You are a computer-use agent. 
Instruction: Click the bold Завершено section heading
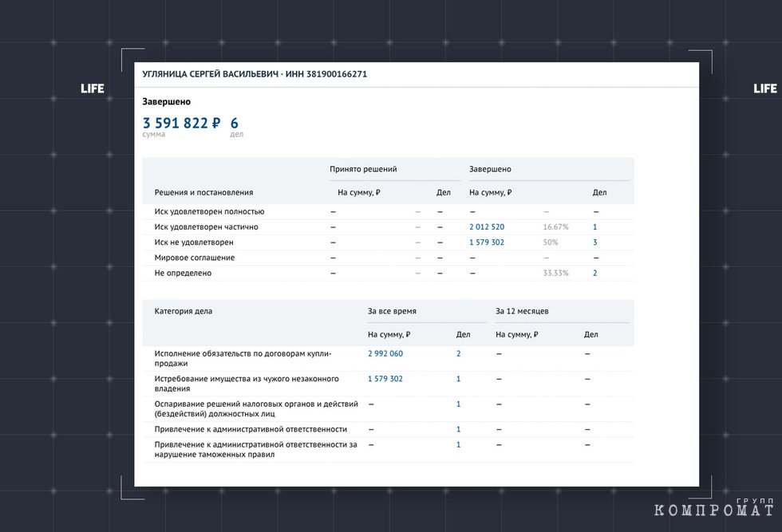[167, 102]
